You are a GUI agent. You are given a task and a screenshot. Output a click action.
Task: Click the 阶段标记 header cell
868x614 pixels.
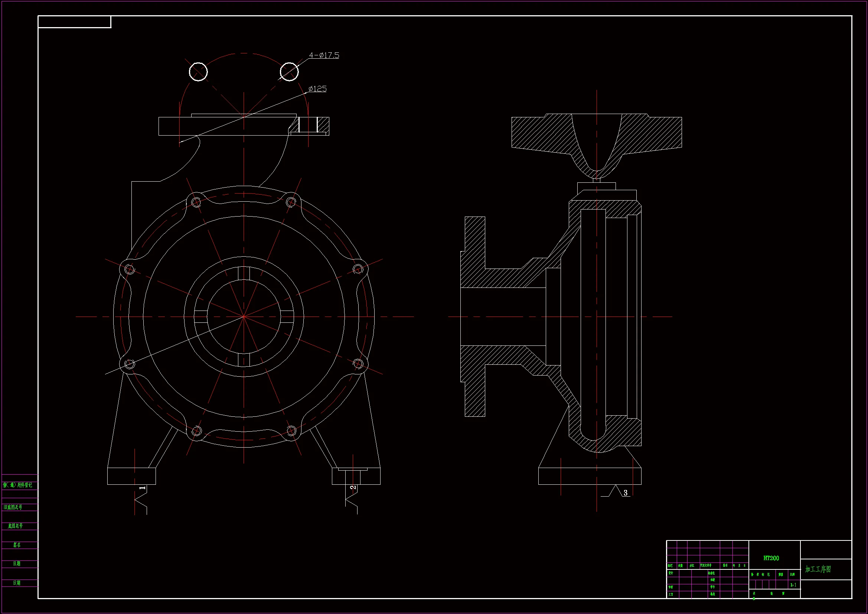[760, 575]
